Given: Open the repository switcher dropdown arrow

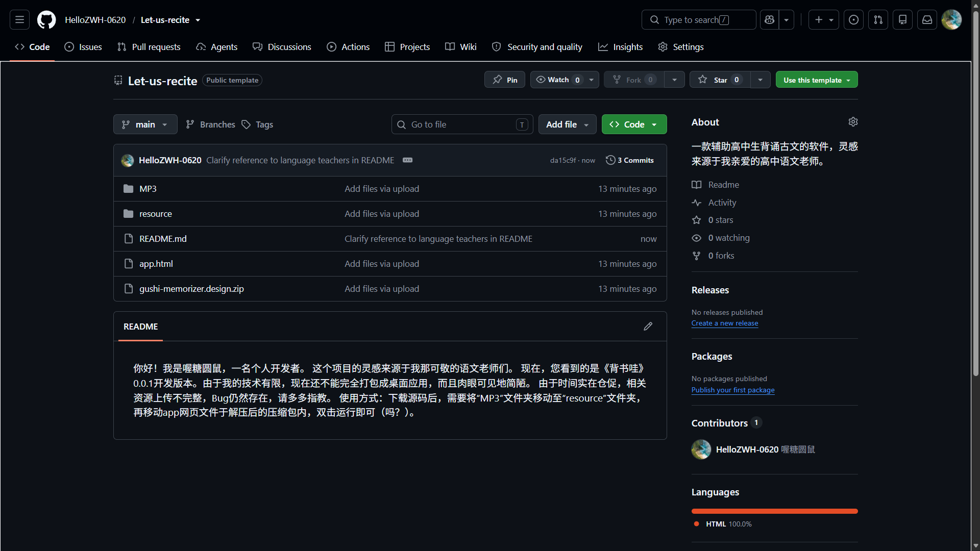Looking at the screenshot, I should pos(198,20).
